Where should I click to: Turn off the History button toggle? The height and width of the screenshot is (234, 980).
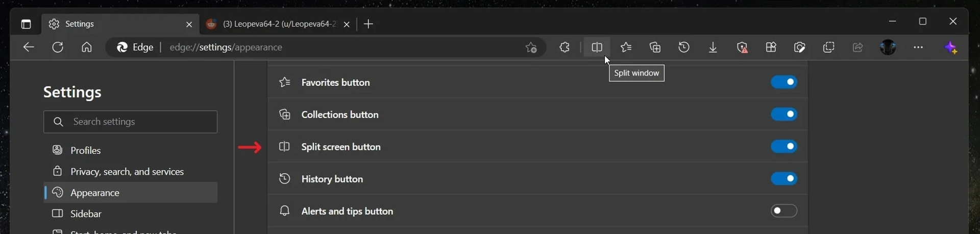784,179
